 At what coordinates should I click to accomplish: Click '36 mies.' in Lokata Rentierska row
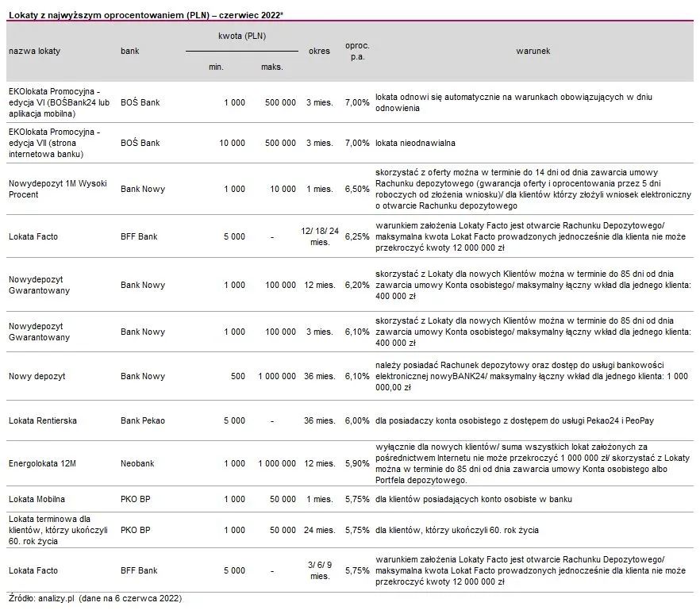click(x=320, y=420)
